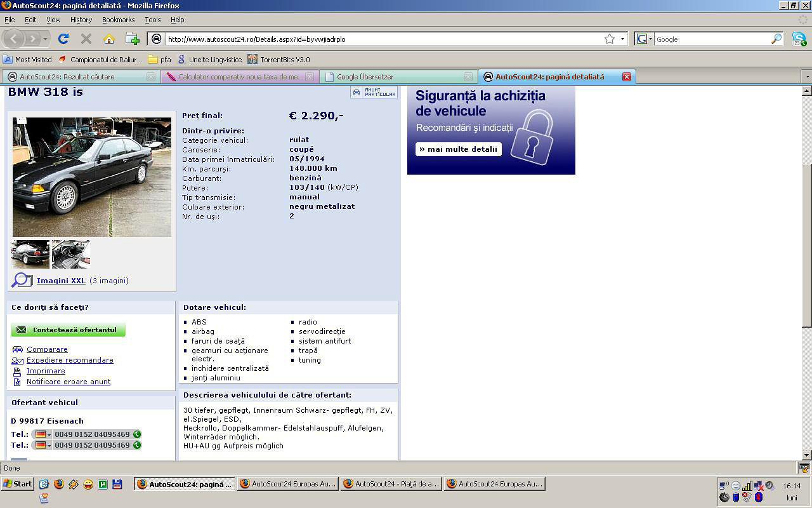This screenshot has height=508, width=812.
Task: Open the country flag dropdown on the first phone number
Action: (x=44, y=434)
